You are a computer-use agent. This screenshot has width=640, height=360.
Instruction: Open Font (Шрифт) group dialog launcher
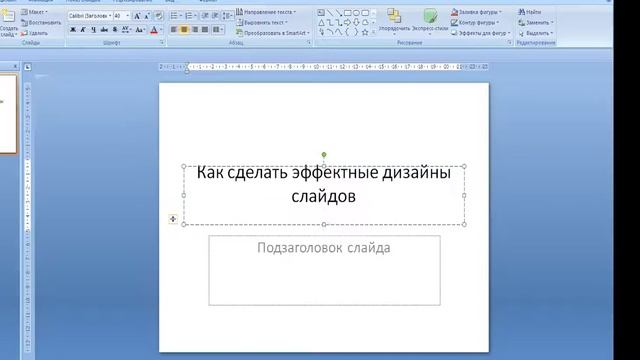[x=162, y=42]
